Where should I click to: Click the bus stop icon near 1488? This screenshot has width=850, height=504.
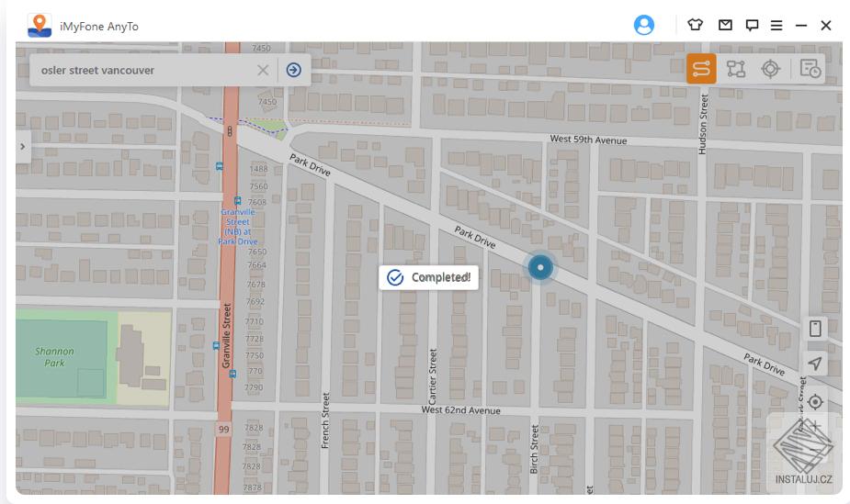pos(219,166)
